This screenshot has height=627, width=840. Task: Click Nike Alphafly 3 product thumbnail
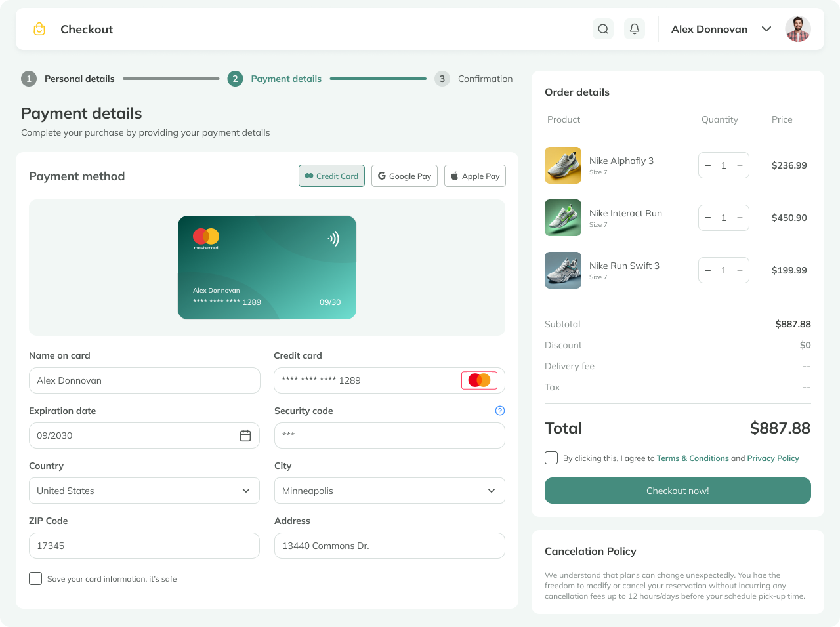tap(563, 165)
